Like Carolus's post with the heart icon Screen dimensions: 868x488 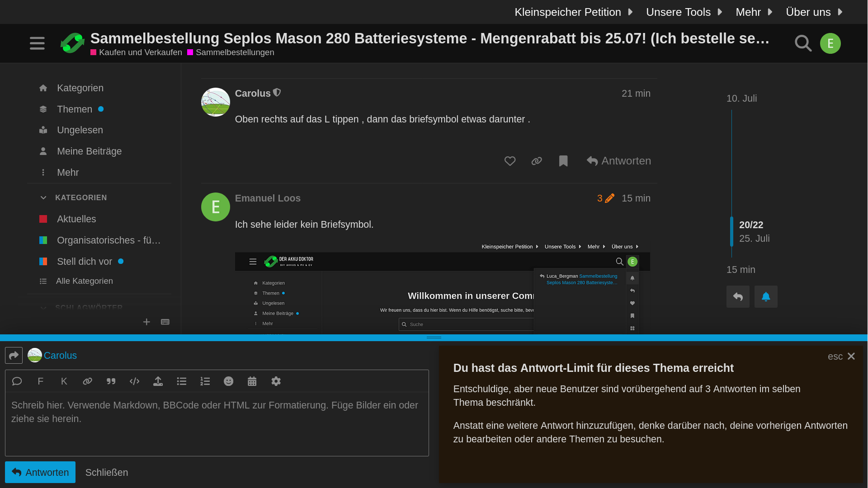[x=510, y=161]
